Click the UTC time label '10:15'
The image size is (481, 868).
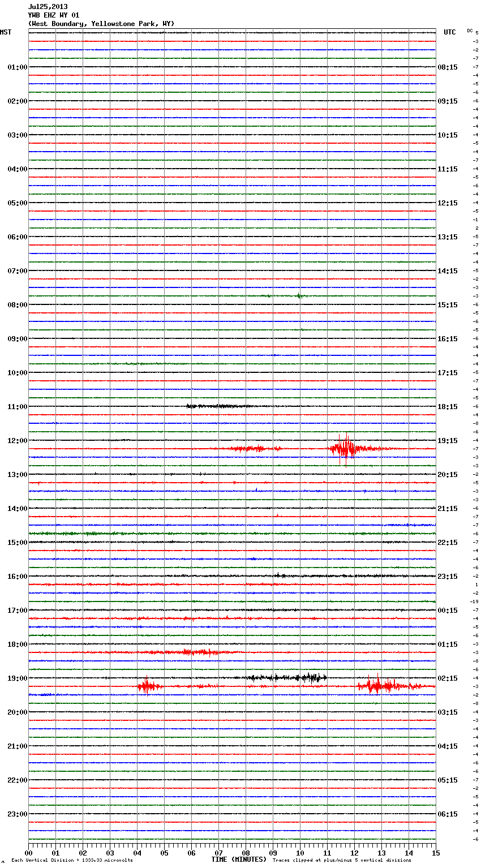click(x=448, y=135)
